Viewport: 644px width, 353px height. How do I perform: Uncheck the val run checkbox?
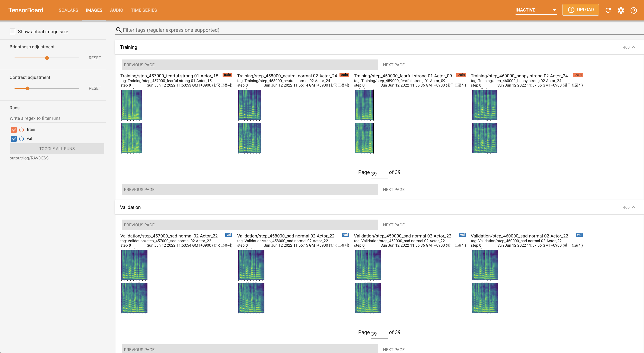pyautogui.click(x=14, y=139)
